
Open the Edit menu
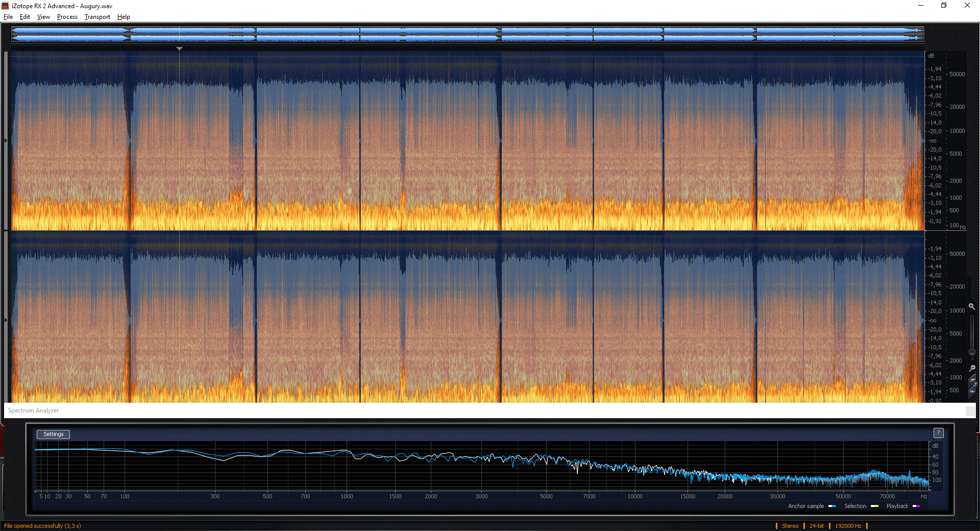coord(25,17)
